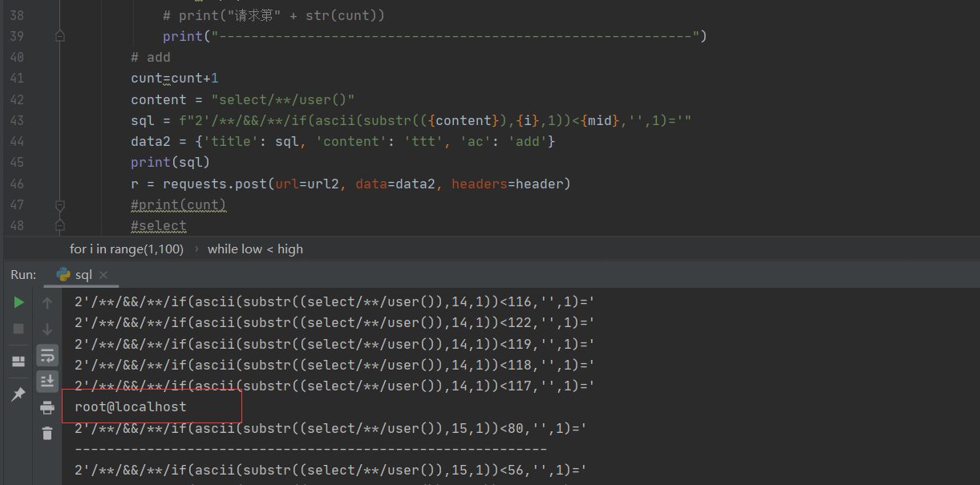Click the 'sql = f"2'/**/&&' code line
Image resolution: width=980 pixels, height=485 pixels.
pos(411,120)
